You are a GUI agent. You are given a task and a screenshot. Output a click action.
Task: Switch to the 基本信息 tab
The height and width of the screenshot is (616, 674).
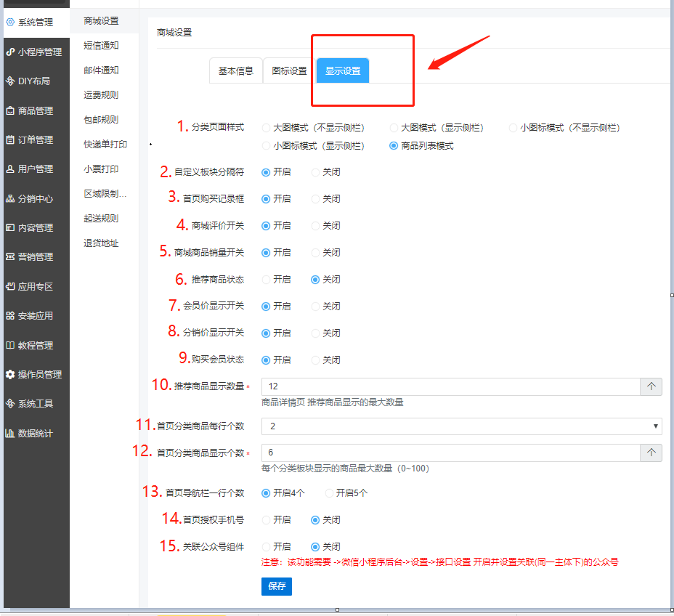[x=235, y=71]
